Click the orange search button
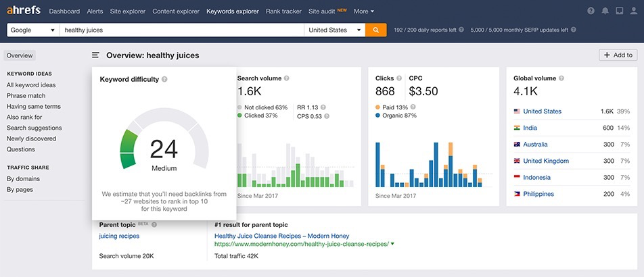The height and width of the screenshot is (277, 644). (x=375, y=30)
